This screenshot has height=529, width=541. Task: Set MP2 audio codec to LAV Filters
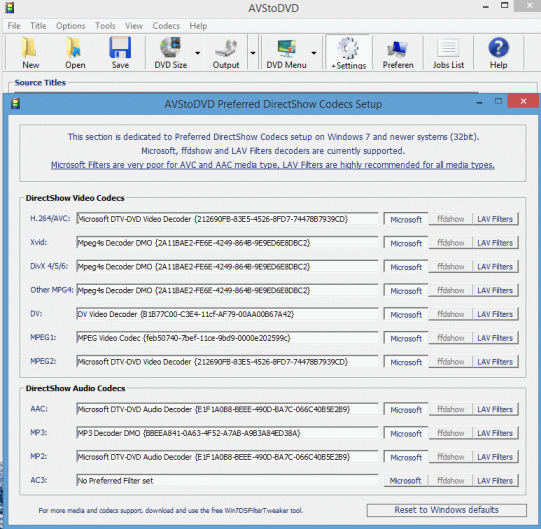(495, 457)
